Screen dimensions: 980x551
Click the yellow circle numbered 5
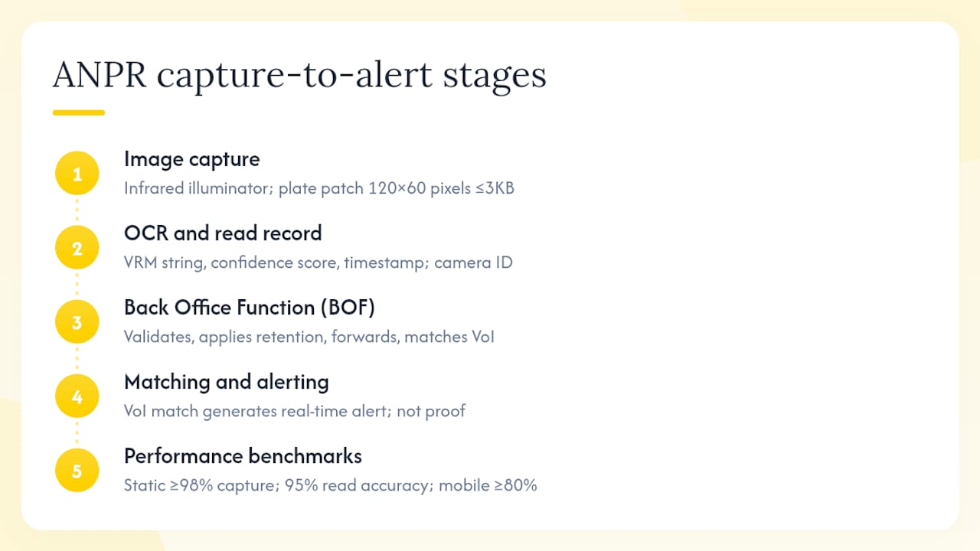pyautogui.click(x=77, y=471)
